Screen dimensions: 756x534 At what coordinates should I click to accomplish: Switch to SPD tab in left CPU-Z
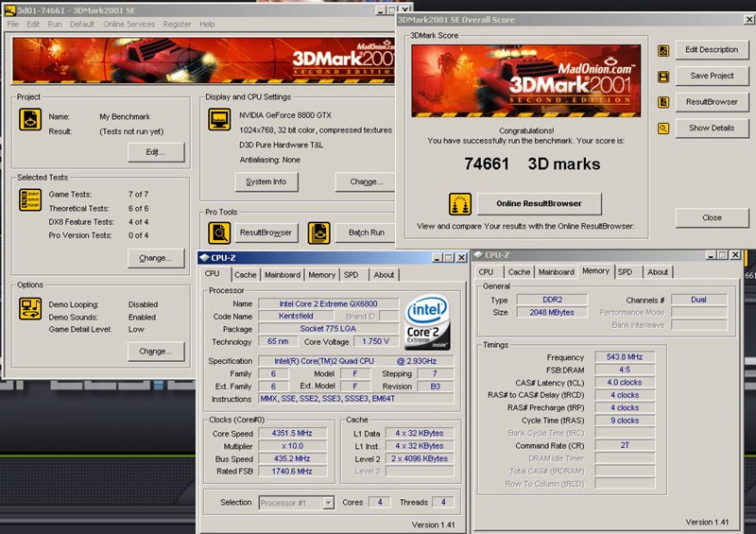pyautogui.click(x=351, y=275)
